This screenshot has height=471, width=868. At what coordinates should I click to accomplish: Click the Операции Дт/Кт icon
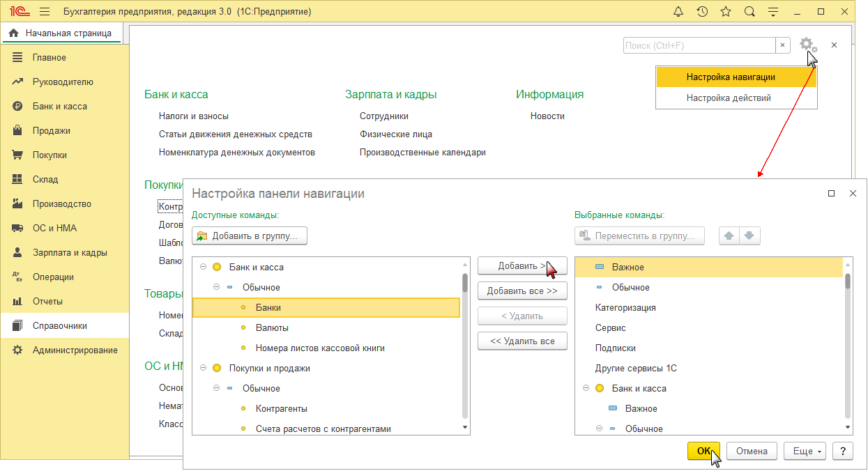point(17,277)
